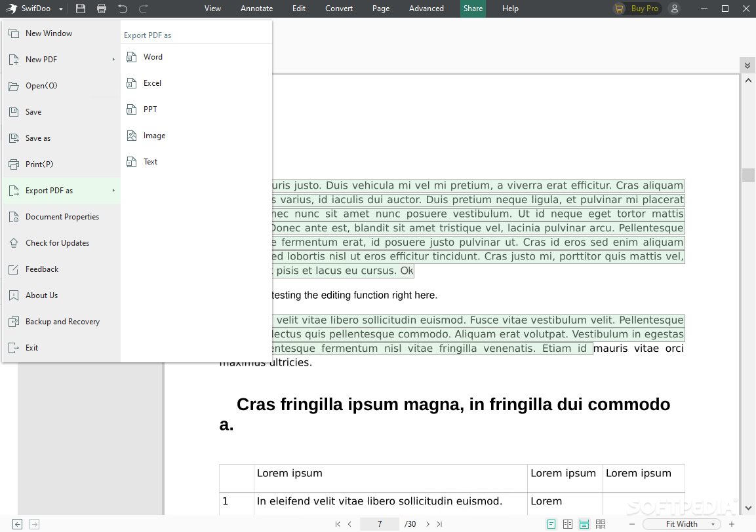756x532 pixels.
Task: Select Check for Updates
Action: click(61, 243)
